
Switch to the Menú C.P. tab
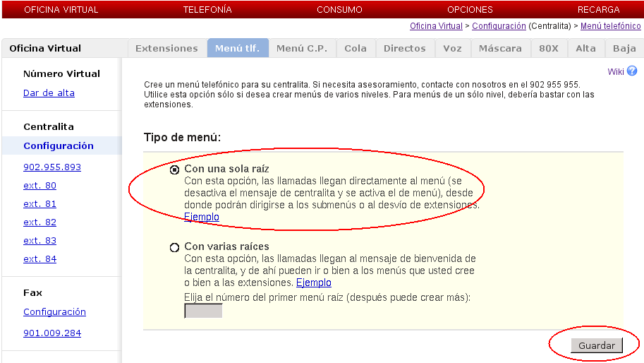click(302, 49)
